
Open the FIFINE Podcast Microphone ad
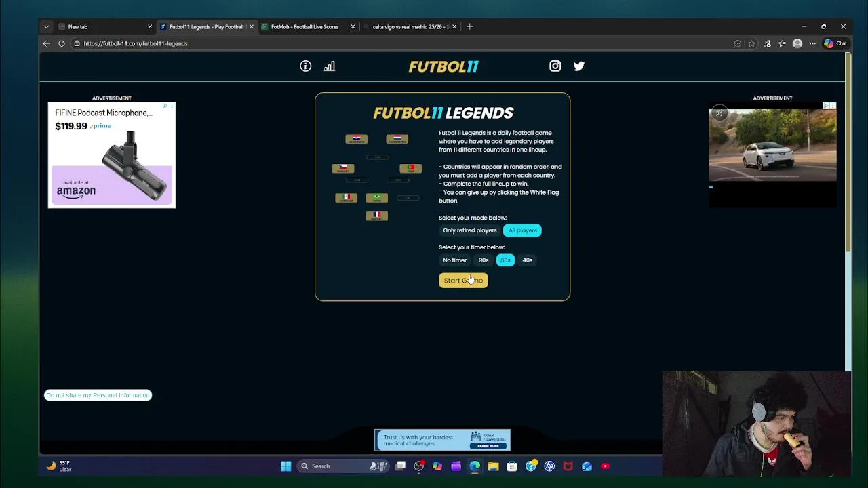(x=111, y=155)
